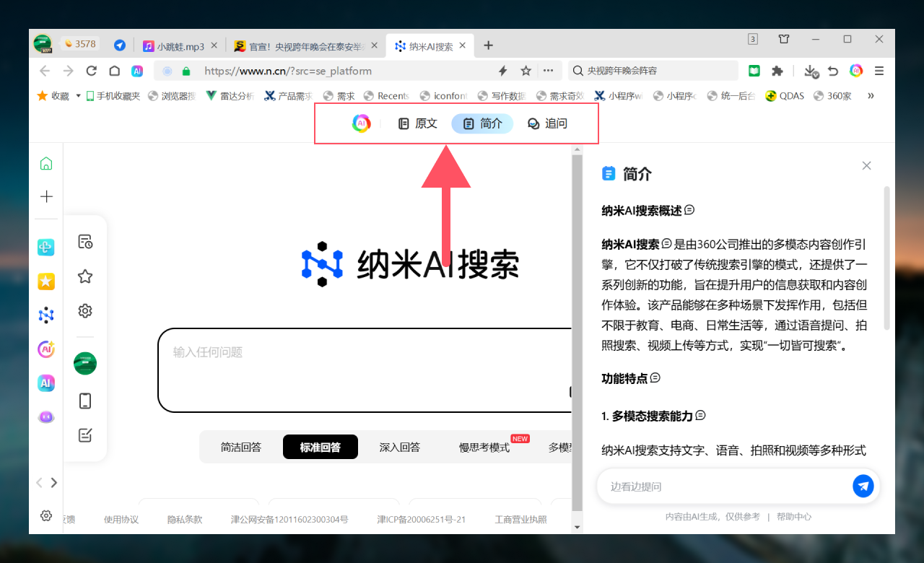Click the history icon in floating panel
The image size is (924, 563).
coord(85,242)
